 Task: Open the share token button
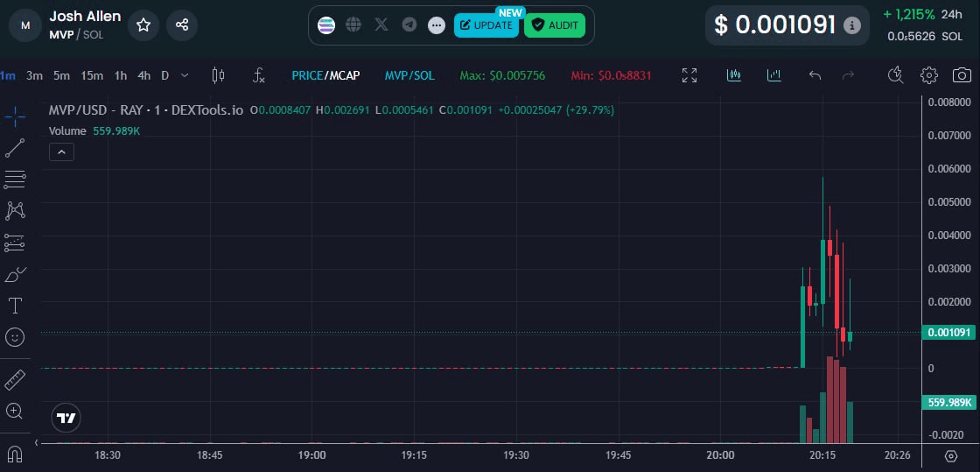click(x=182, y=25)
